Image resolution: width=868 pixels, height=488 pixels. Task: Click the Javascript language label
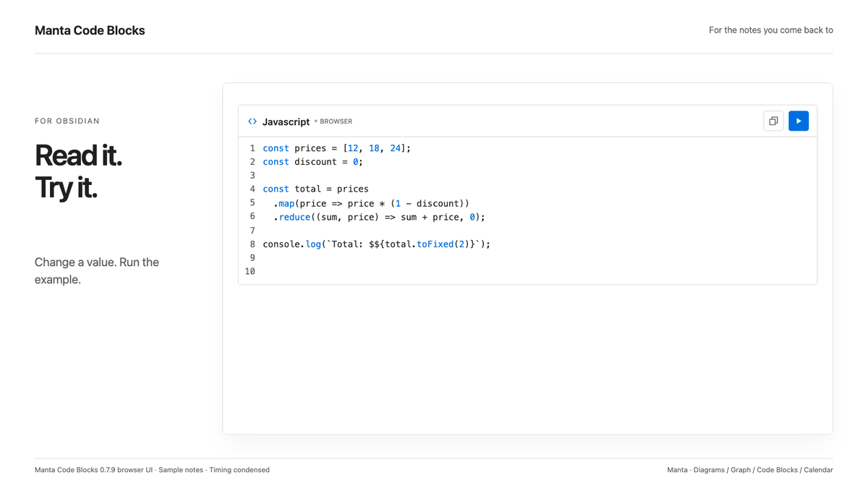[x=286, y=121]
